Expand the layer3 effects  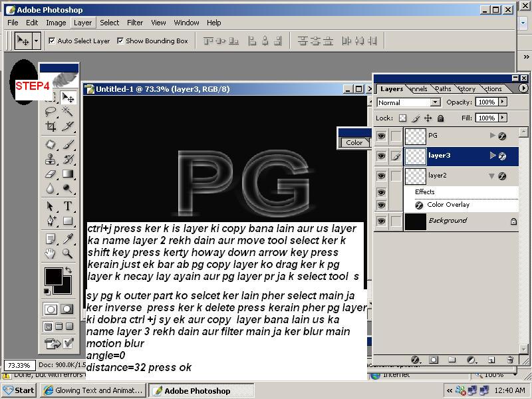pos(492,156)
